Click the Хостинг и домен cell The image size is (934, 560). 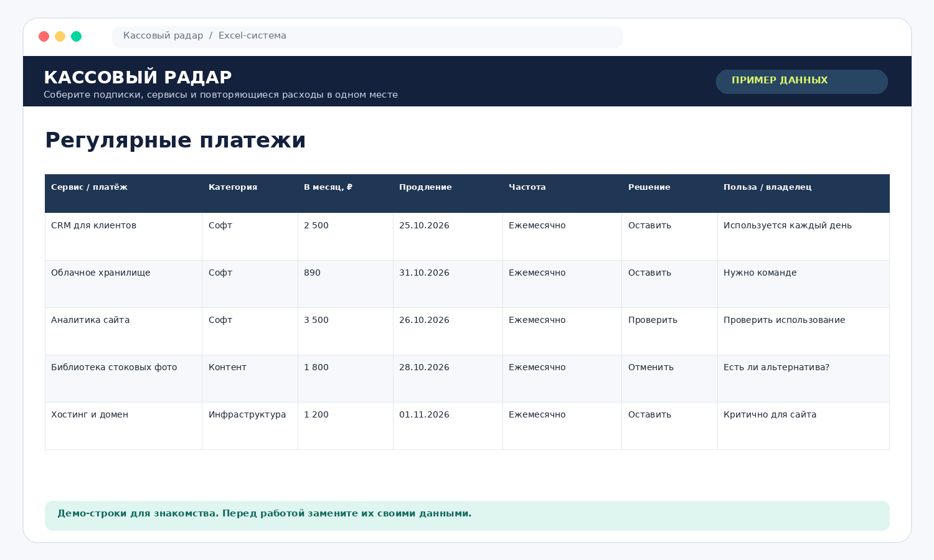click(123, 426)
